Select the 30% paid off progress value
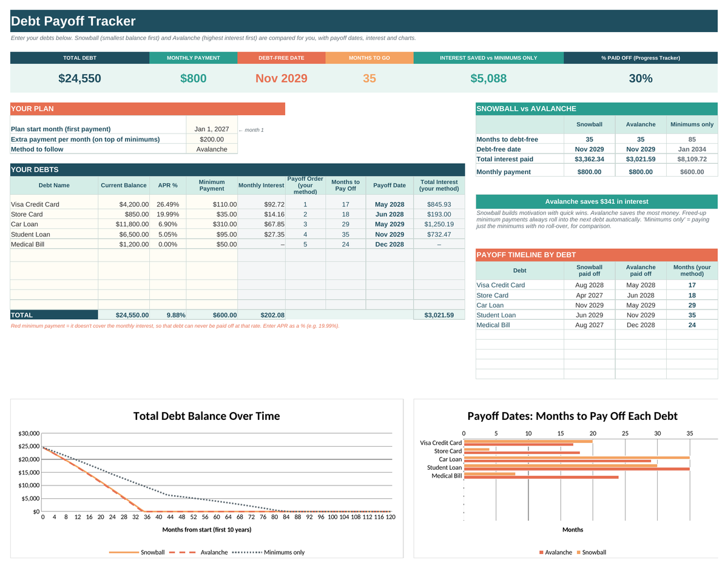The width and height of the screenshot is (728, 568). (641, 78)
